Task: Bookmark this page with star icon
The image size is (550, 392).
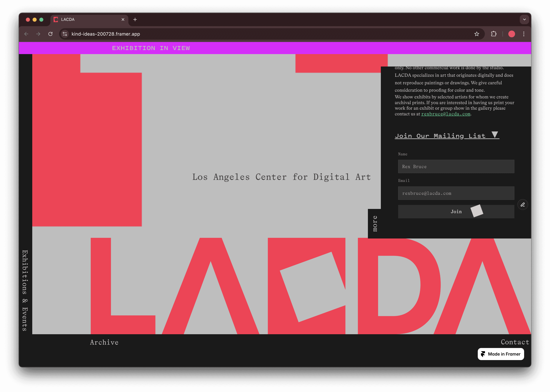Action: [x=477, y=34]
